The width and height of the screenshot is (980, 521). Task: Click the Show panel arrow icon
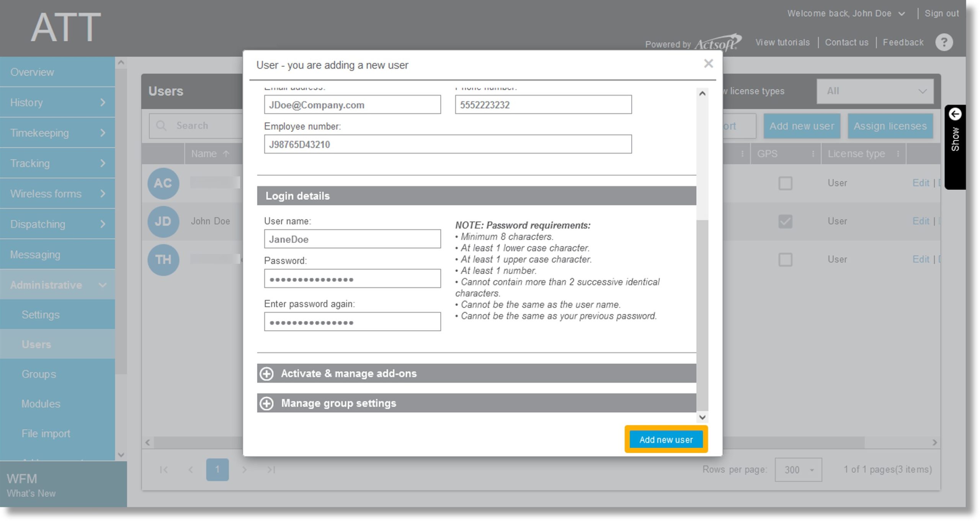[955, 114]
